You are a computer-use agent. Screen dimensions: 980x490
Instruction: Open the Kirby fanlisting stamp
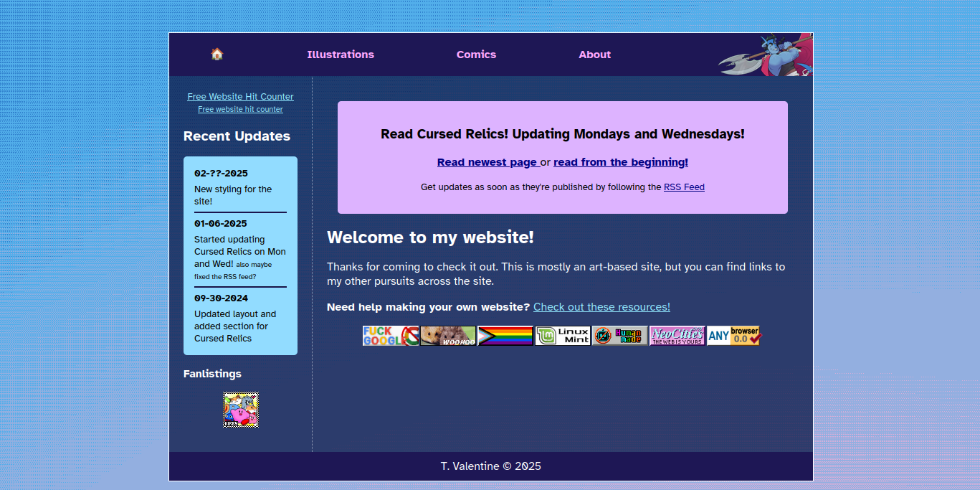241,410
